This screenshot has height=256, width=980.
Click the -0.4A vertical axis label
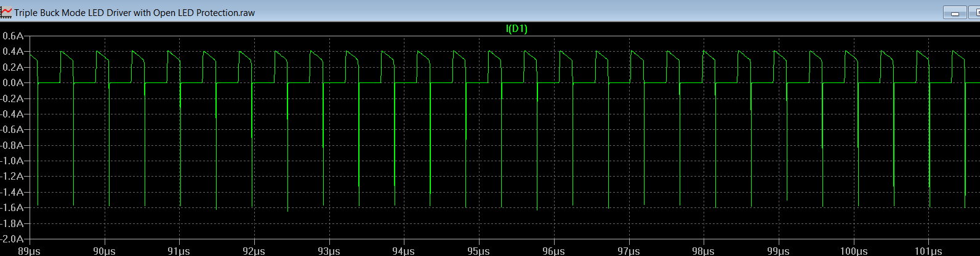12,114
